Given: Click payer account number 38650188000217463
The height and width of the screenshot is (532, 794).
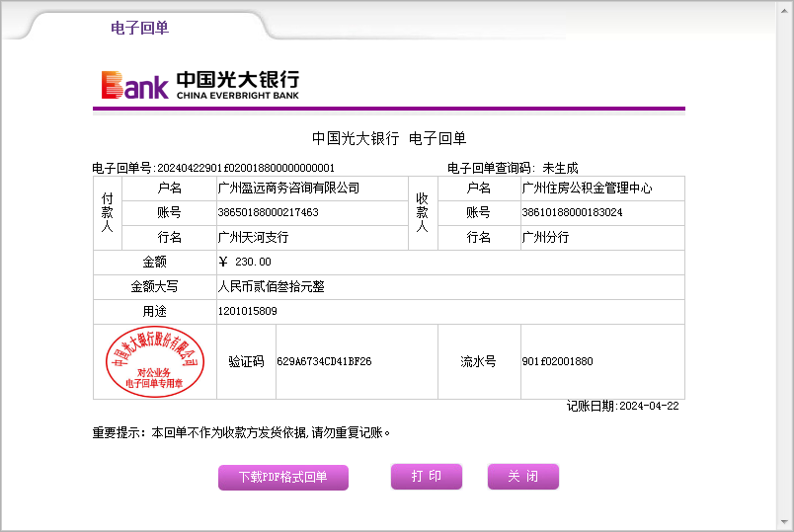Looking at the screenshot, I should coord(268,212).
